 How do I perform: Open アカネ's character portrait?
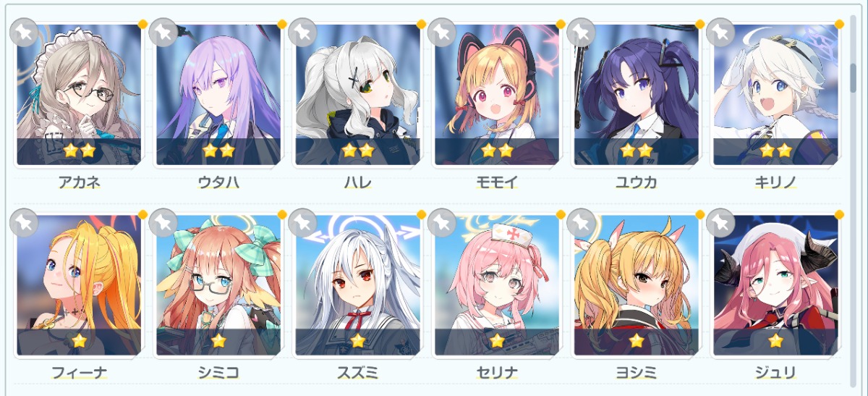point(79,95)
